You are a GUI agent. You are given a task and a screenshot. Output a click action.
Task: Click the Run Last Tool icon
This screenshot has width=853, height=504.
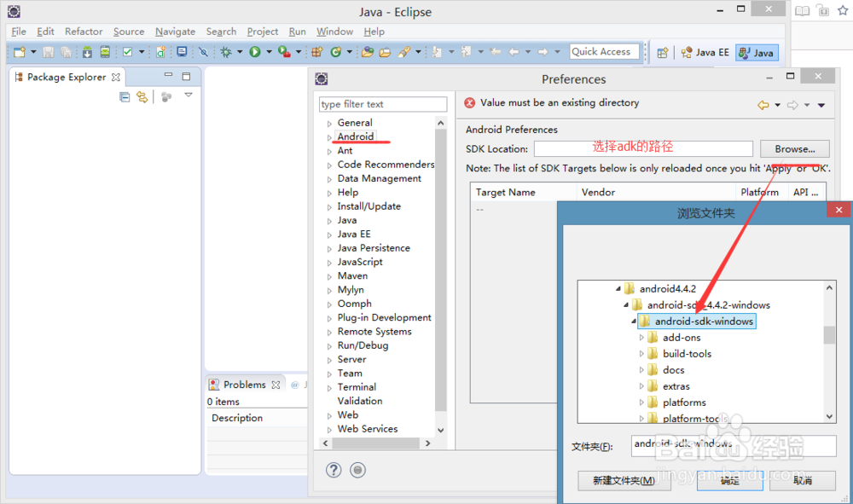tap(284, 52)
